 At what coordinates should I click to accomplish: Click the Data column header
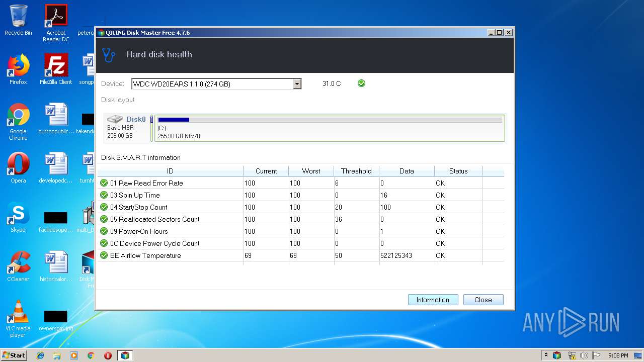coord(407,171)
